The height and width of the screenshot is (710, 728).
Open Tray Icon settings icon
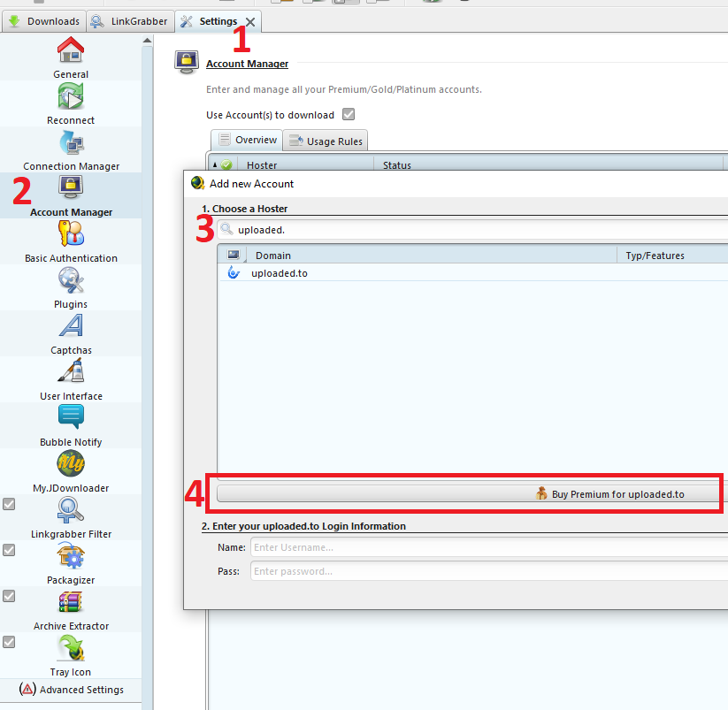[x=71, y=647]
